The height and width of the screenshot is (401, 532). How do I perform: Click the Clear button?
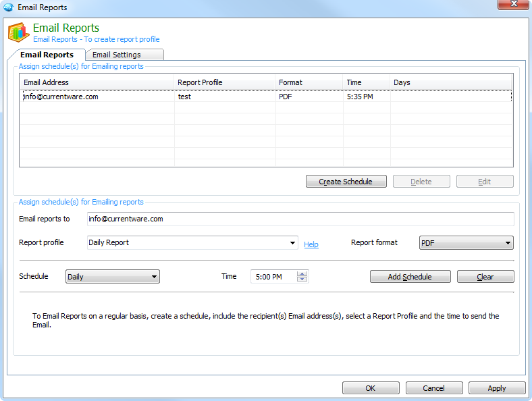(485, 277)
